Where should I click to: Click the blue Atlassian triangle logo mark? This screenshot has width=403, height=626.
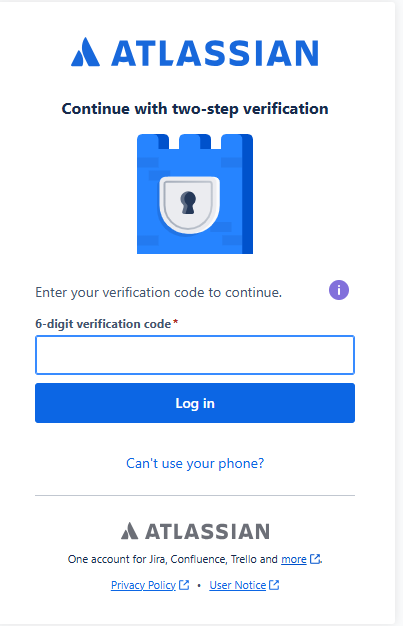[x=85, y=52]
